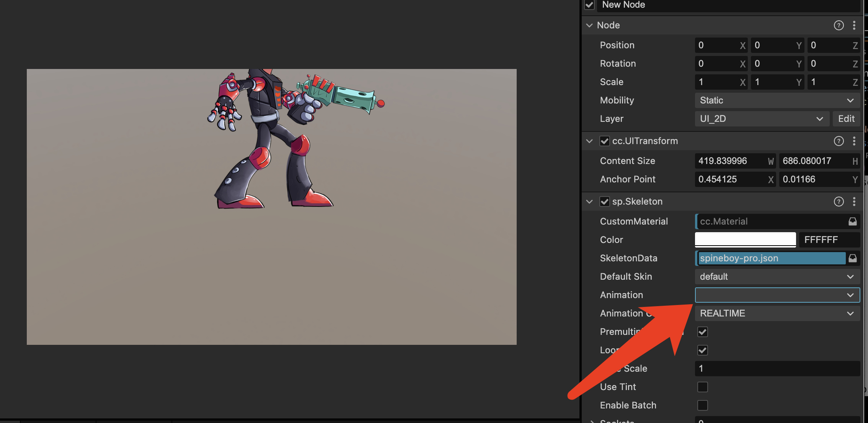
Task: Open help for cc.UITransform component
Action: tap(839, 141)
